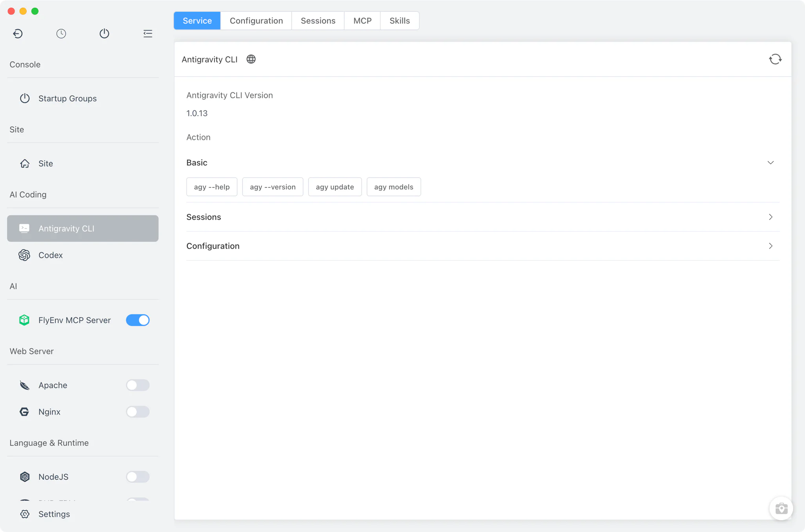Click the 'Antigravity CLI' panel title text
Viewport: 805px width, 532px height.
click(210, 59)
